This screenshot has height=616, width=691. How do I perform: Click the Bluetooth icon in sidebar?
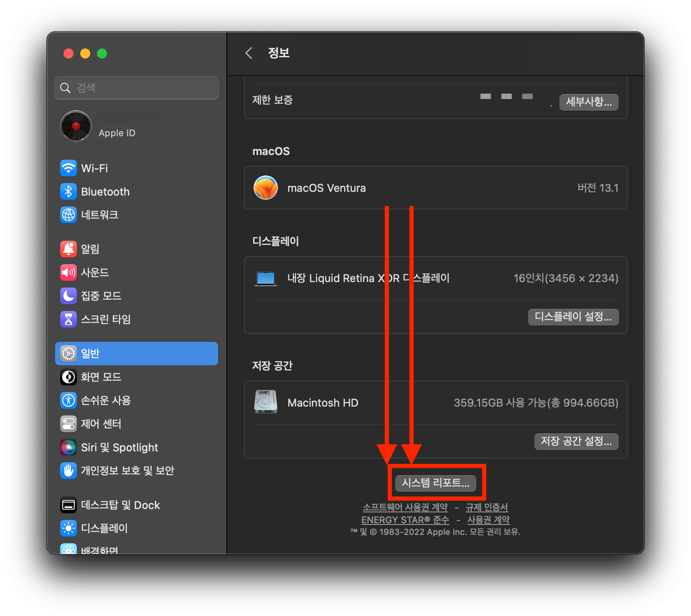[x=69, y=192]
